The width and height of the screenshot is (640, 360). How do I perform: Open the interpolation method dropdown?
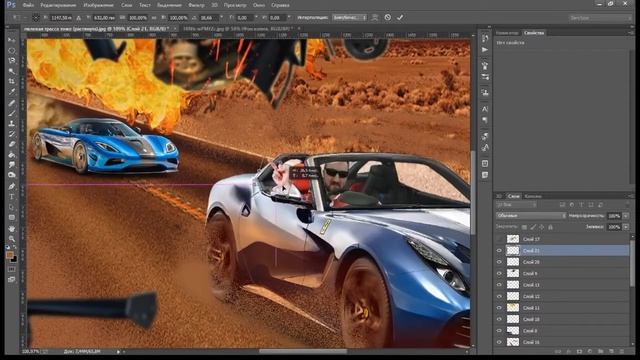349,18
